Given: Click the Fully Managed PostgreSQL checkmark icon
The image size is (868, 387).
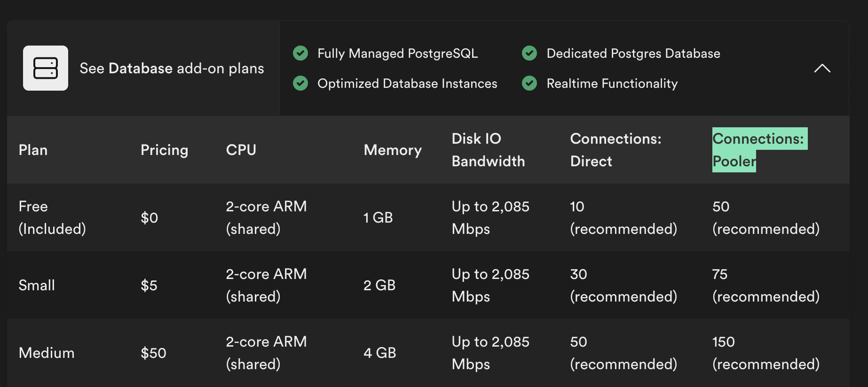Looking at the screenshot, I should point(300,54).
